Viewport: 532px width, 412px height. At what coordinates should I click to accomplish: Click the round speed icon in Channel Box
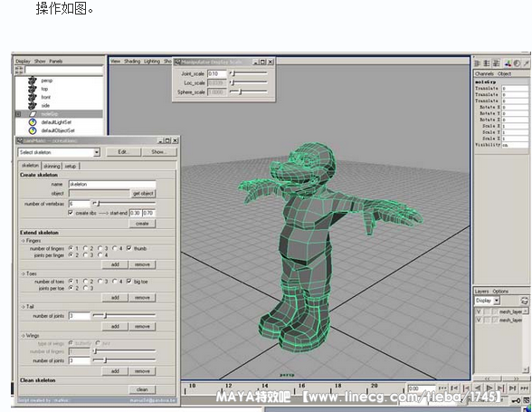pyautogui.click(x=517, y=63)
